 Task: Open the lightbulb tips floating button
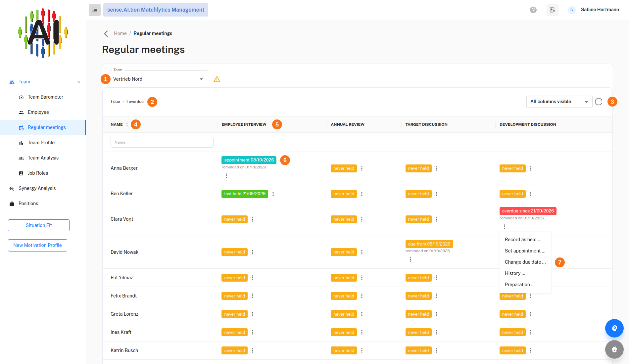click(x=614, y=328)
